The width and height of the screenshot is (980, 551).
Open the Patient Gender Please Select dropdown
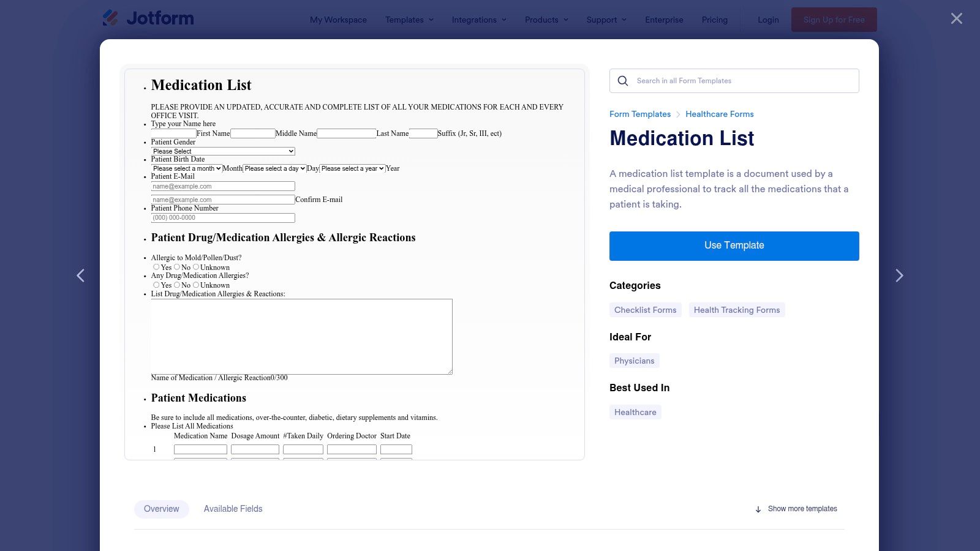point(223,151)
